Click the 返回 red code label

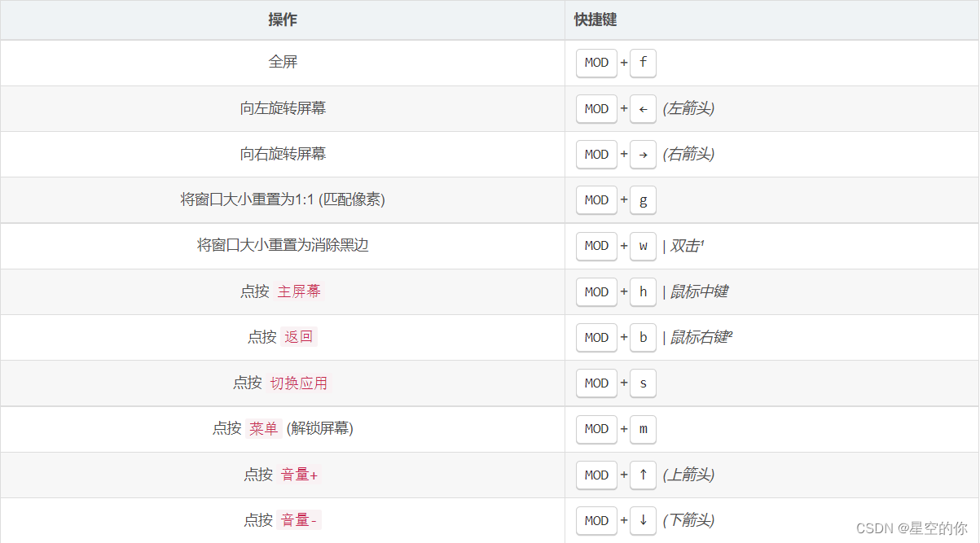coord(298,337)
